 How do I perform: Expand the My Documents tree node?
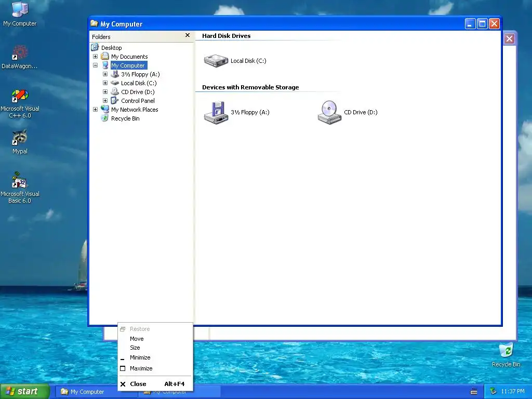96,56
